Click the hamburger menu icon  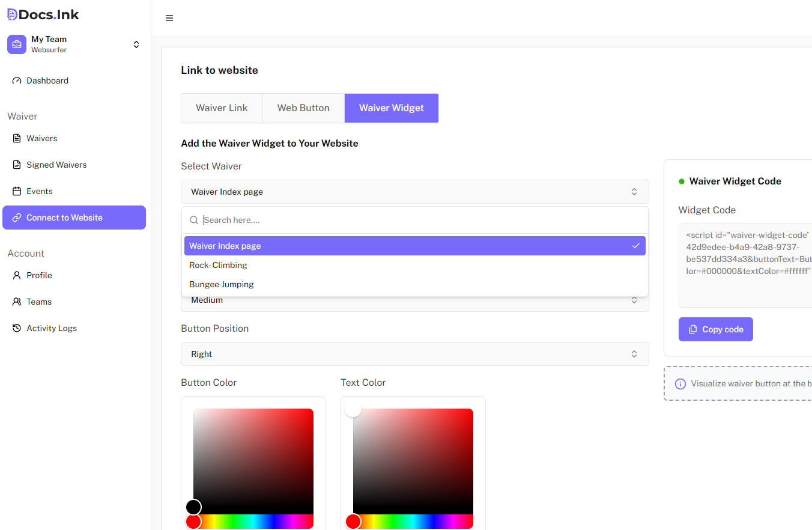169,18
